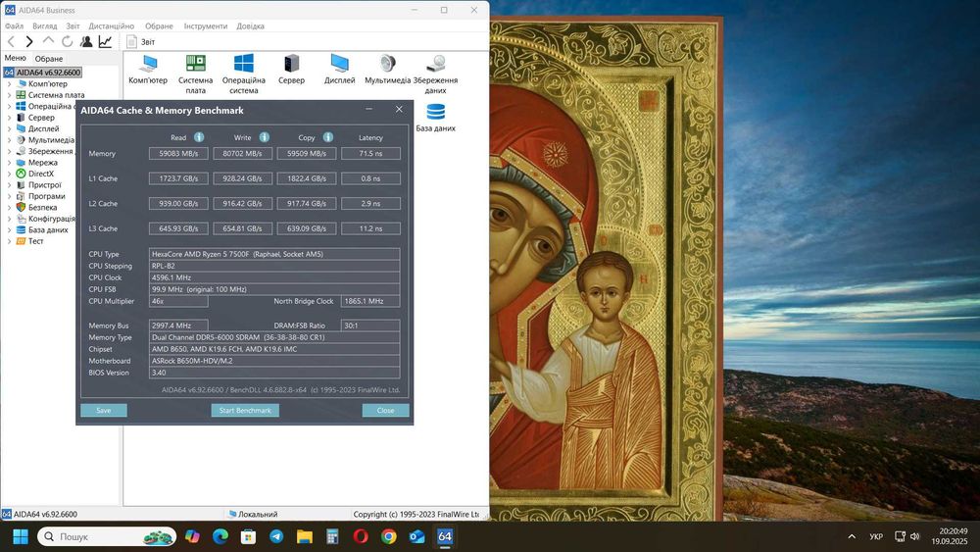Image resolution: width=980 pixels, height=552 pixels.
Task: Expand the Комп'ютер tree node
Action: pos(10,83)
